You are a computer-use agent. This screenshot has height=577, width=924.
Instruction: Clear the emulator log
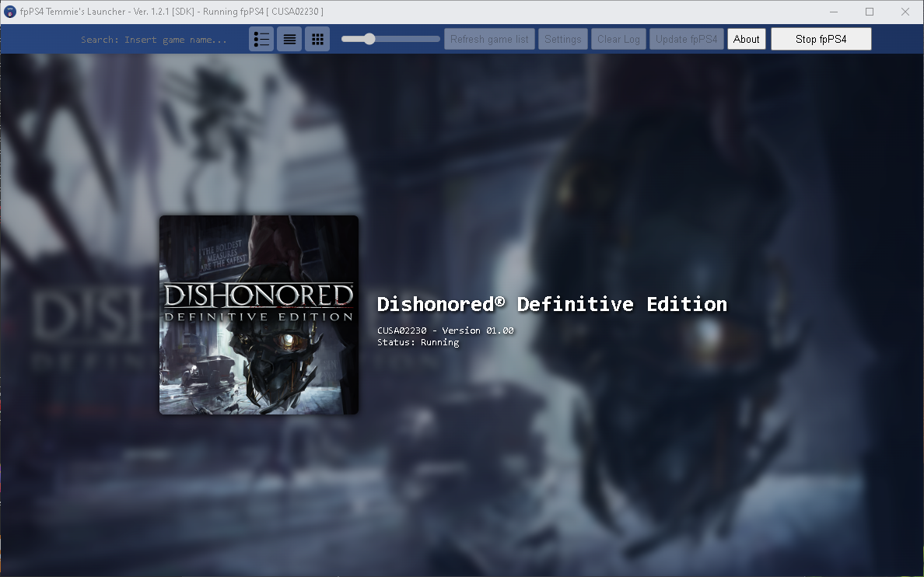click(618, 38)
